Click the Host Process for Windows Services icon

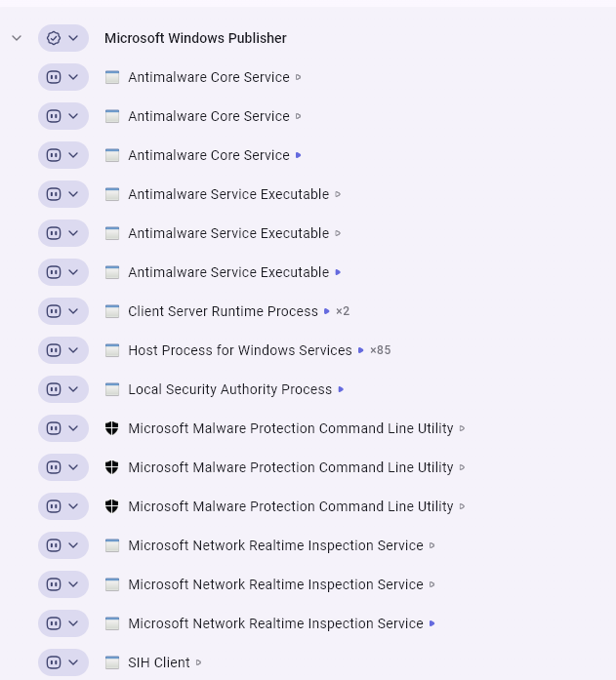112,350
